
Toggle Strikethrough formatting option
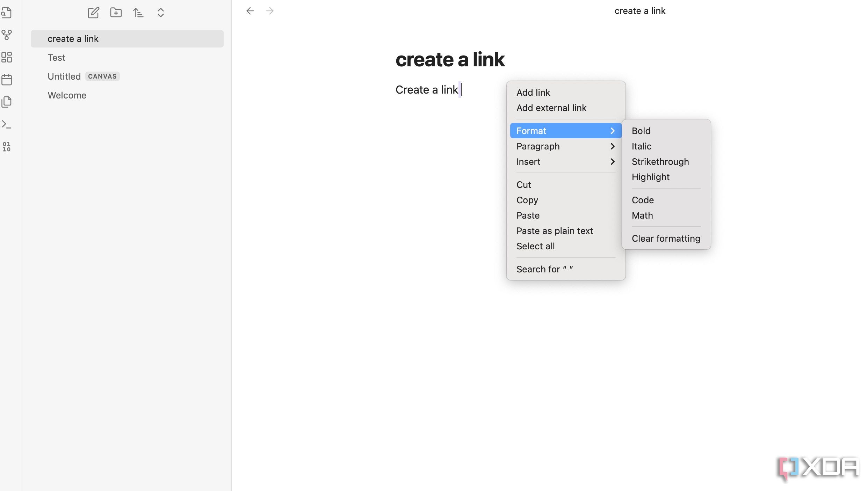tap(660, 161)
